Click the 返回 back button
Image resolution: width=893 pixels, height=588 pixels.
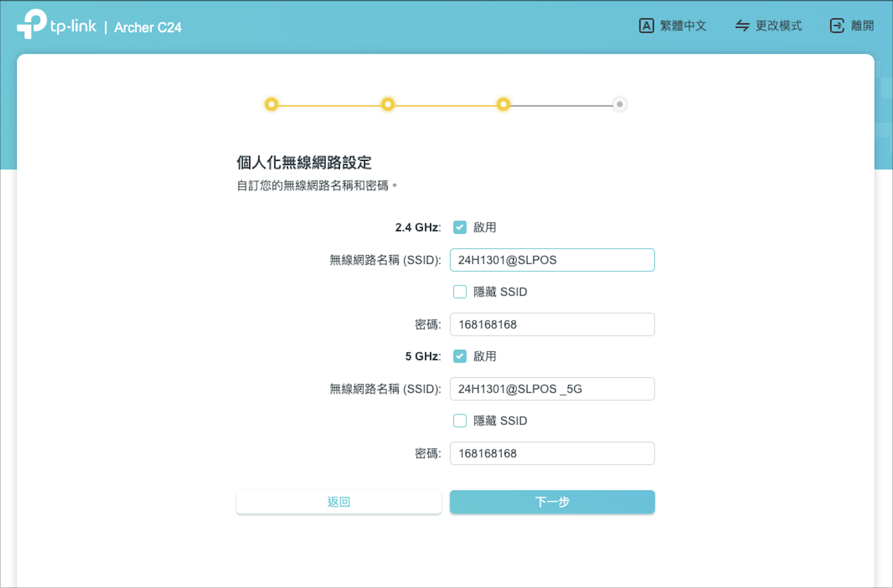(339, 502)
